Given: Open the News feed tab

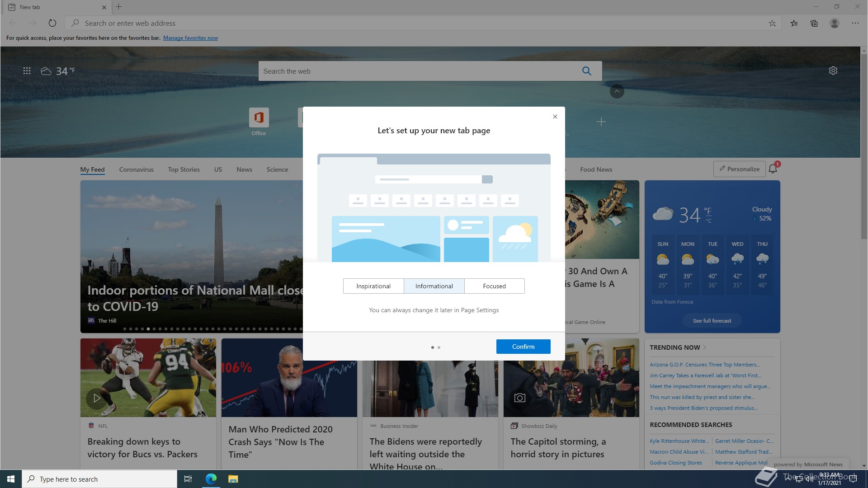Looking at the screenshot, I should (245, 169).
